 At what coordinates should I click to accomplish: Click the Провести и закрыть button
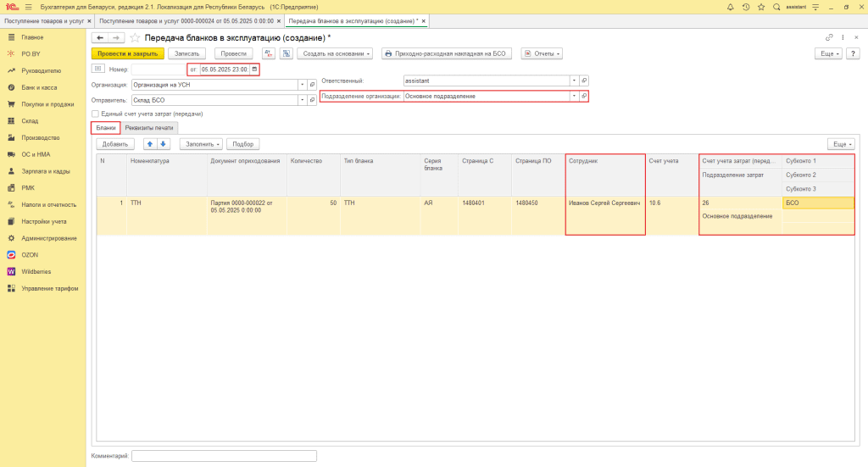pos(127,53)
